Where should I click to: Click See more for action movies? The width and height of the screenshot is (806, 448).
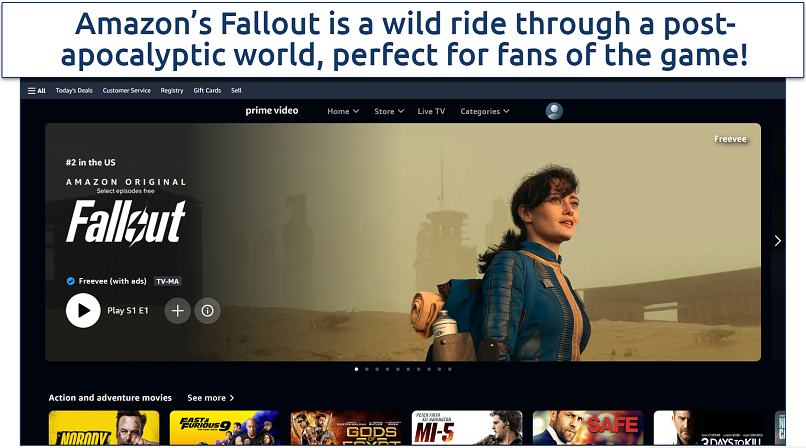pos(211,398)
